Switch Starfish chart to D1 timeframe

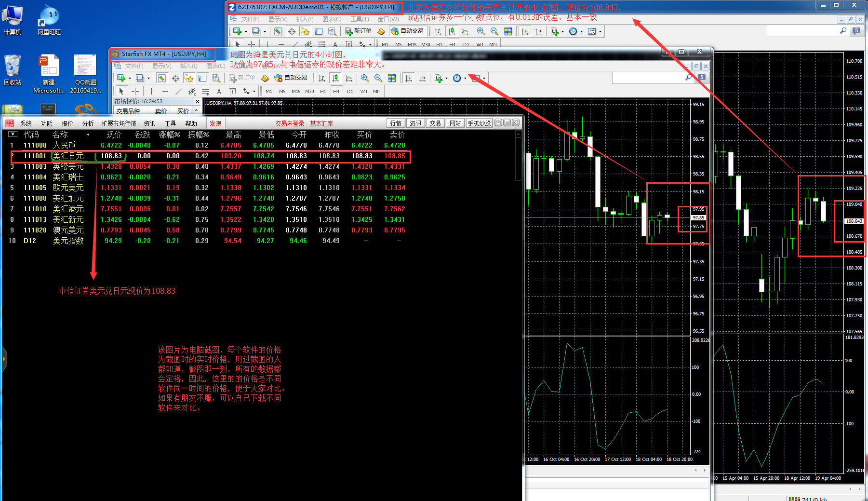point(350,91)
